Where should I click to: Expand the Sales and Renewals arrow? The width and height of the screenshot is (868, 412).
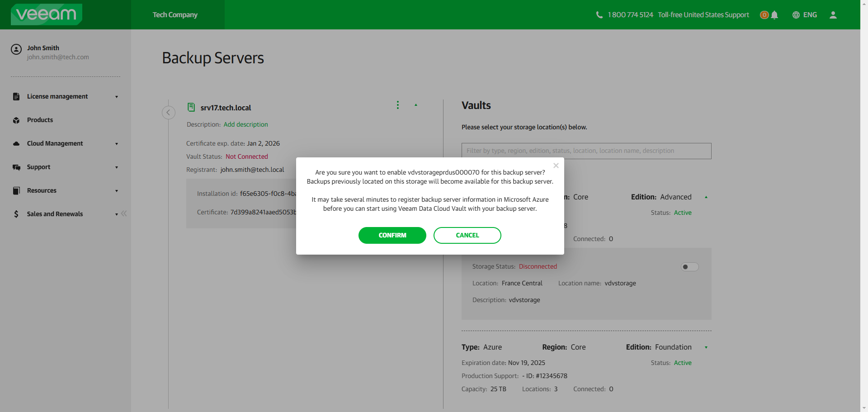(x=117, y=214)
